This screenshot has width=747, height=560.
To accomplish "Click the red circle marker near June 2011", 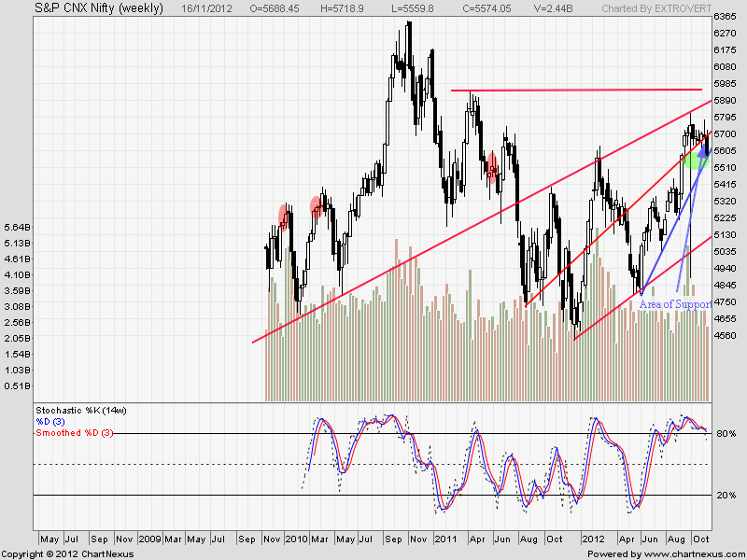I will [491, 165].
